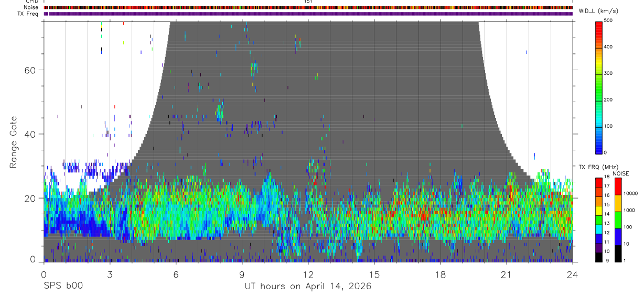Viewport: 644px width, 297px height.
Task: Click the '200' tick on the WID colorbar
Action: pyautogui.click(x=609, y=100)
